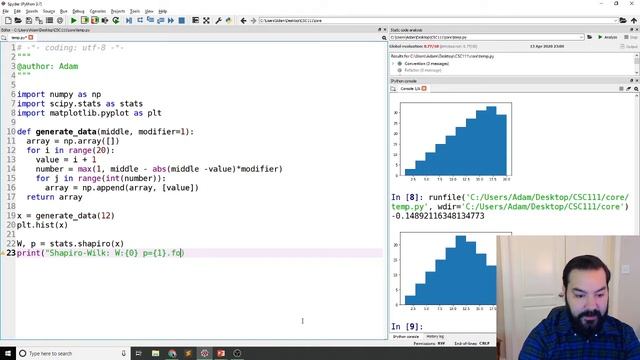Open Task View on the taskbar

point(138,353)
